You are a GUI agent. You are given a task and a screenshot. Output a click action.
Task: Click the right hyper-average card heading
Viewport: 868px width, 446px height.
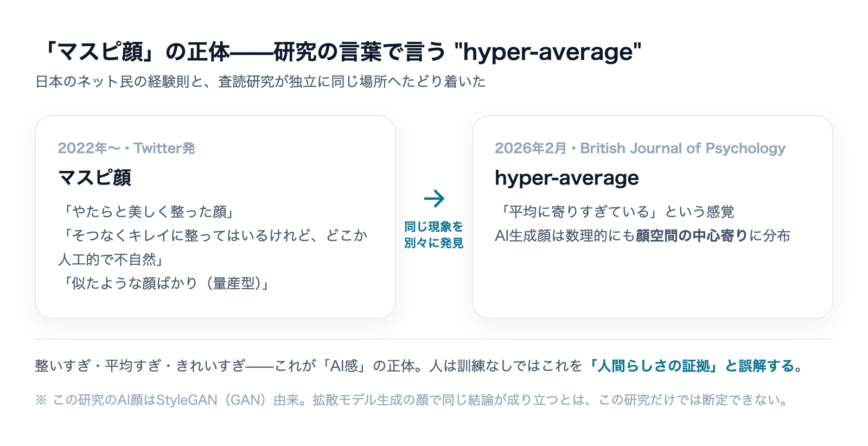[x=567, y=178]
